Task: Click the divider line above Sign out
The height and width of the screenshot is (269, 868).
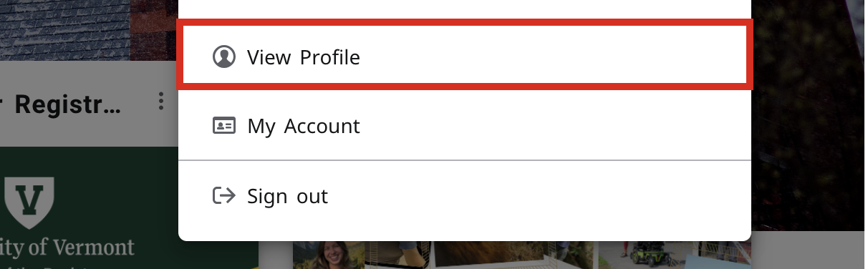Action: 464,161
